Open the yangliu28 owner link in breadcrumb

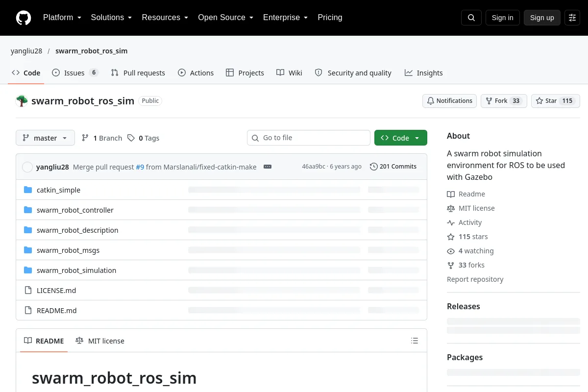pyautogui.click(x=26, y=51)
